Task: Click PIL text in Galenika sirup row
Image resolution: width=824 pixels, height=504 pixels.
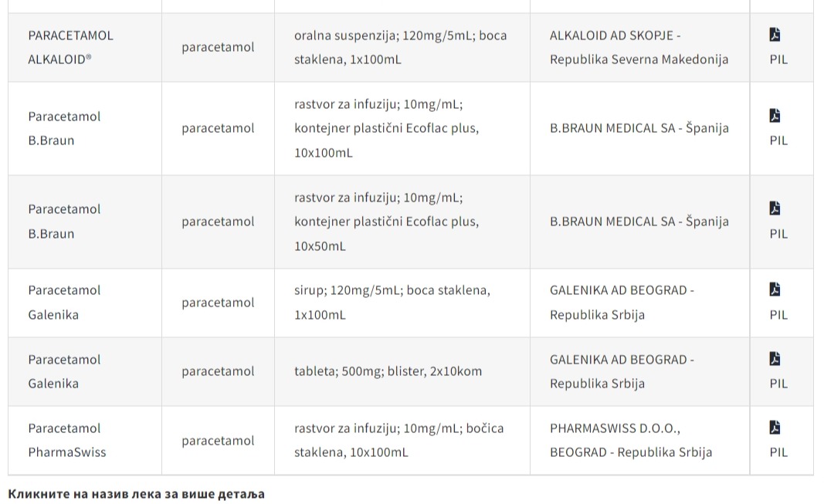Action: (778, 314)
